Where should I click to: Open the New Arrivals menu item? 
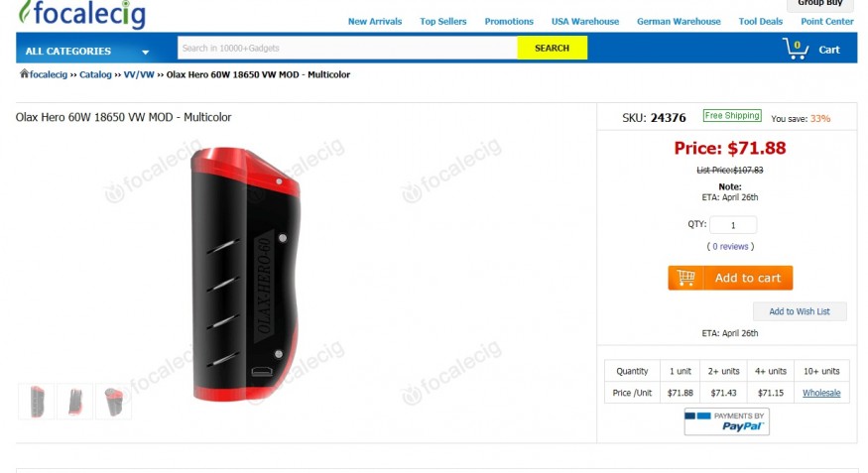click(x=375, y=22)
